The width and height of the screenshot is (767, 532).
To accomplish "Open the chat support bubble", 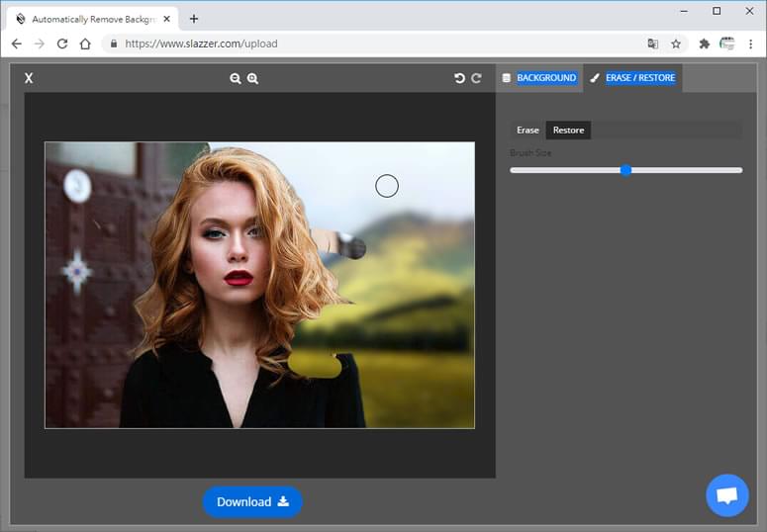I will [726, 495].
